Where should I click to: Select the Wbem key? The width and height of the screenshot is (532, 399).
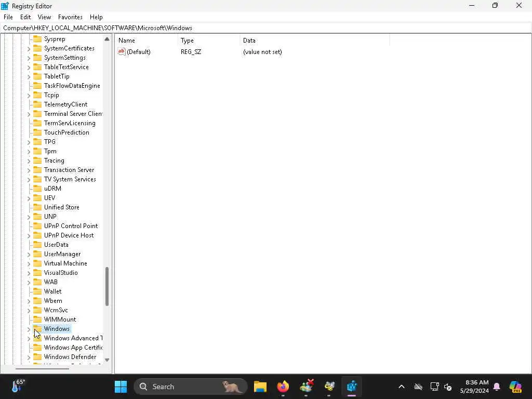coord(53,301)
